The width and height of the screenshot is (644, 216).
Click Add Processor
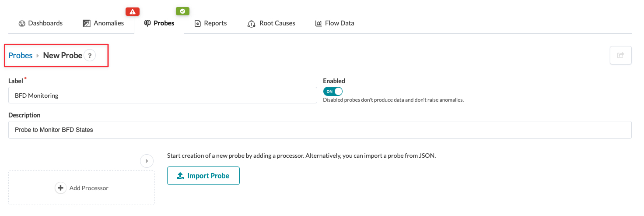point(82,188)
